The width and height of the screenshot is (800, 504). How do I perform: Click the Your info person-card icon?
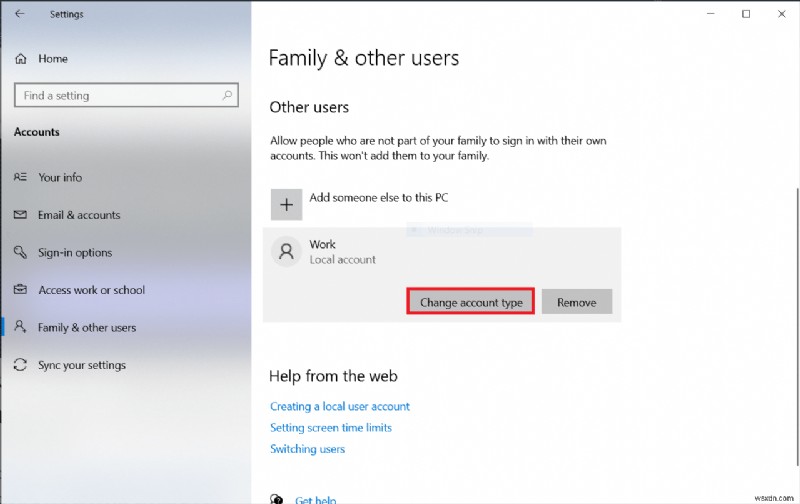click(20, 177)
